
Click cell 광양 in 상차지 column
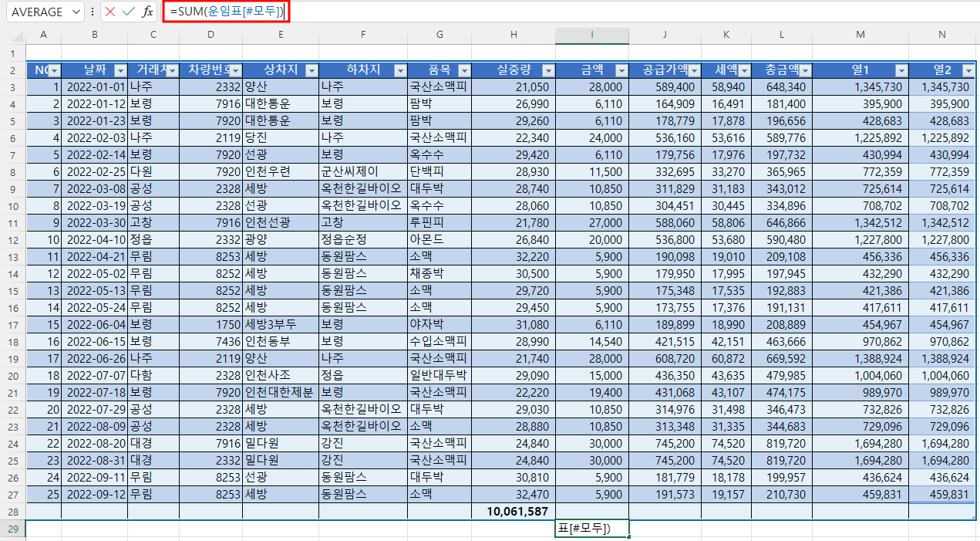[280, 240]
